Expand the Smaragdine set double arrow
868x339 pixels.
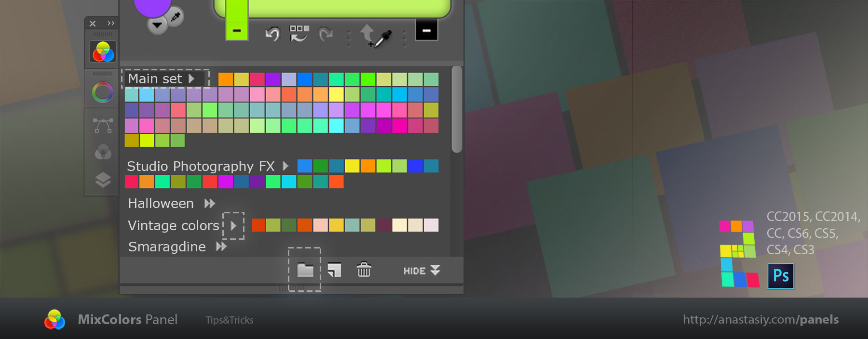(221, 247)
